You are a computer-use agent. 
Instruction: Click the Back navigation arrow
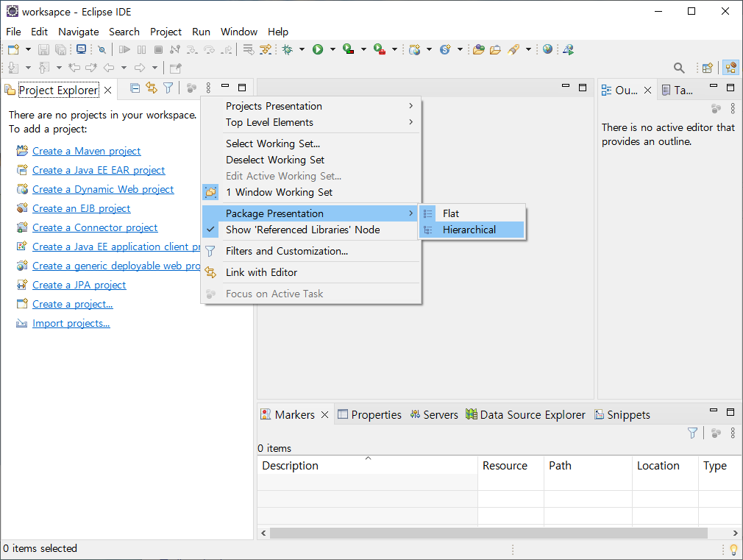pyautogui.click(x=109, y=68)
